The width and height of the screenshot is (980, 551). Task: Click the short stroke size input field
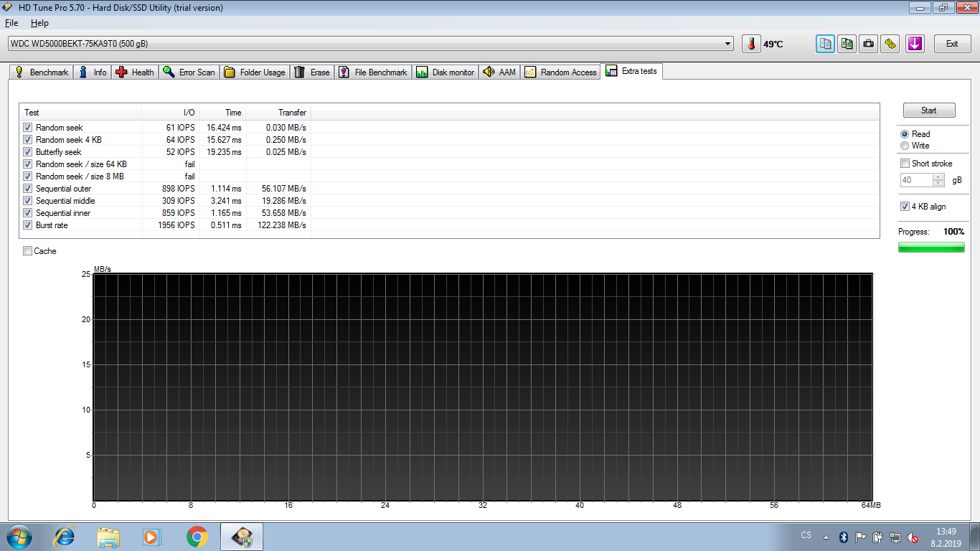tap(916, 180)
